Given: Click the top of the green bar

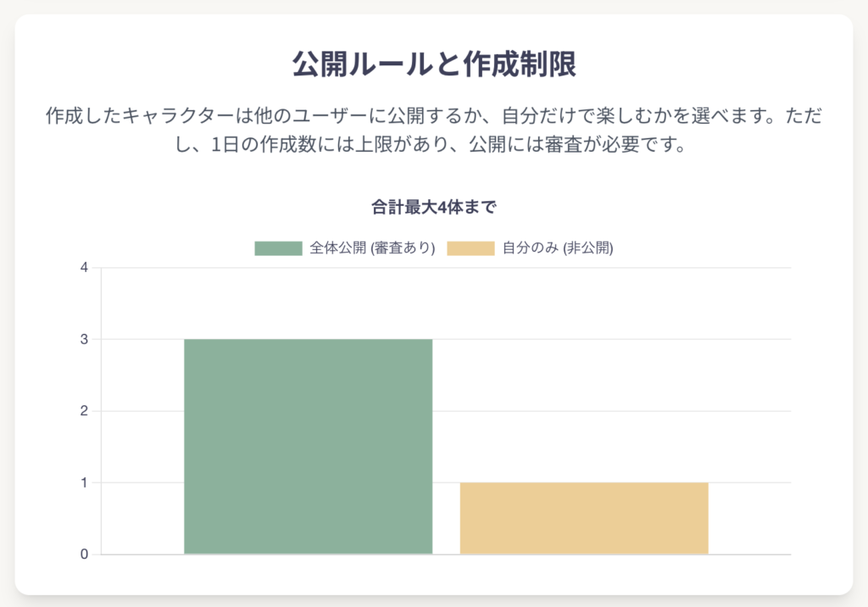Looking at the screenshot, I should click(309, 340).
